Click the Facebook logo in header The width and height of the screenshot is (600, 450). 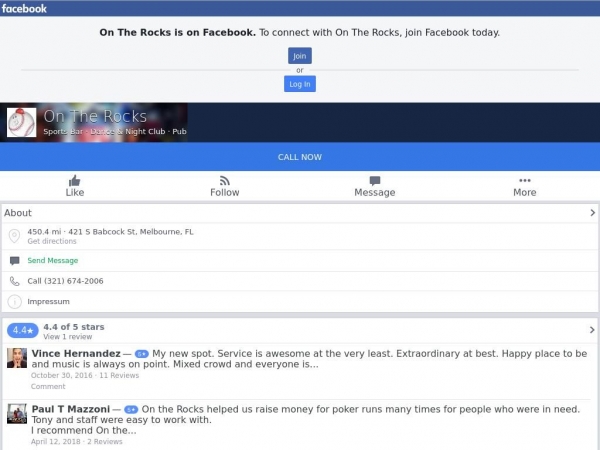(x=24, y=8)
